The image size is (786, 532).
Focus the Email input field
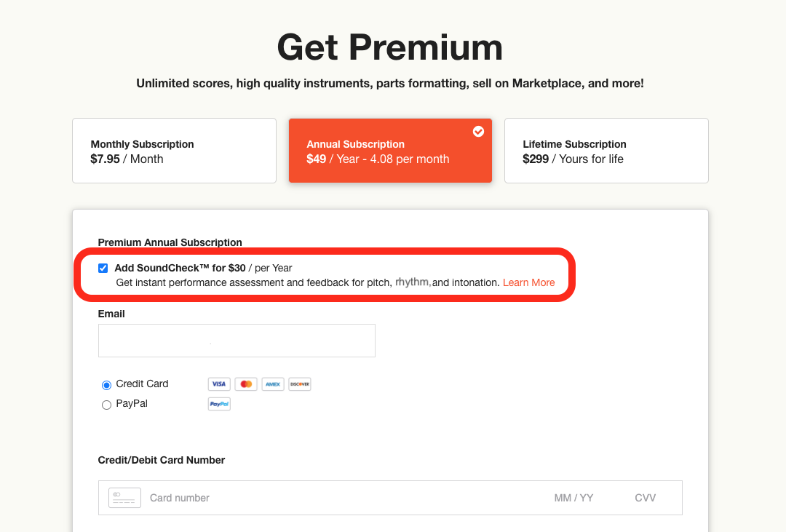click(x=237, y=341)
